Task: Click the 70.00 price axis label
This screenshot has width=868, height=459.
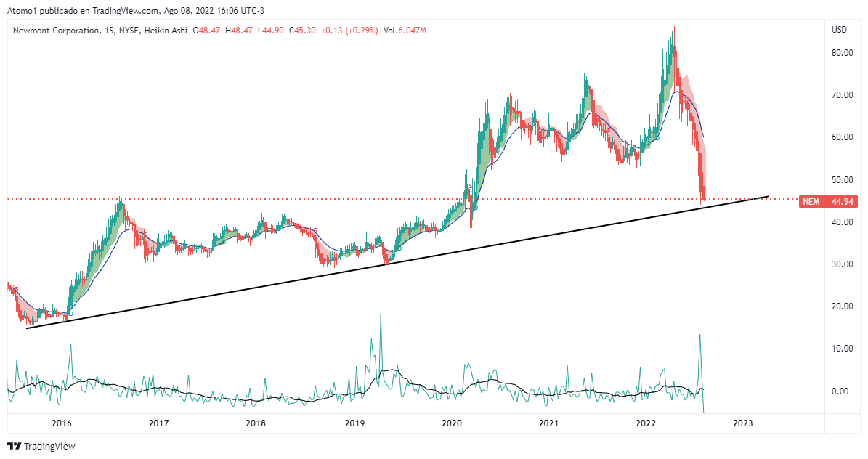Action: 842,95
